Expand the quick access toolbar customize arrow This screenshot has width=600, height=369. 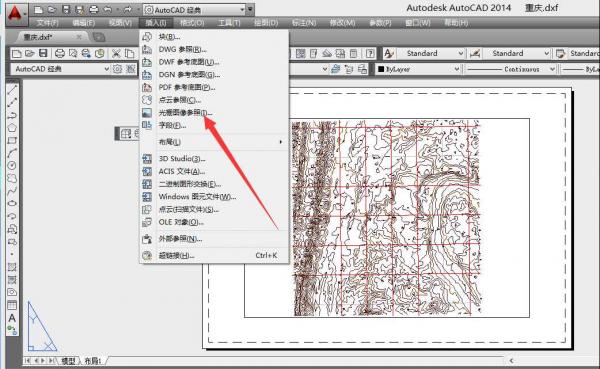pyautogui.click(x=250, y=10)
